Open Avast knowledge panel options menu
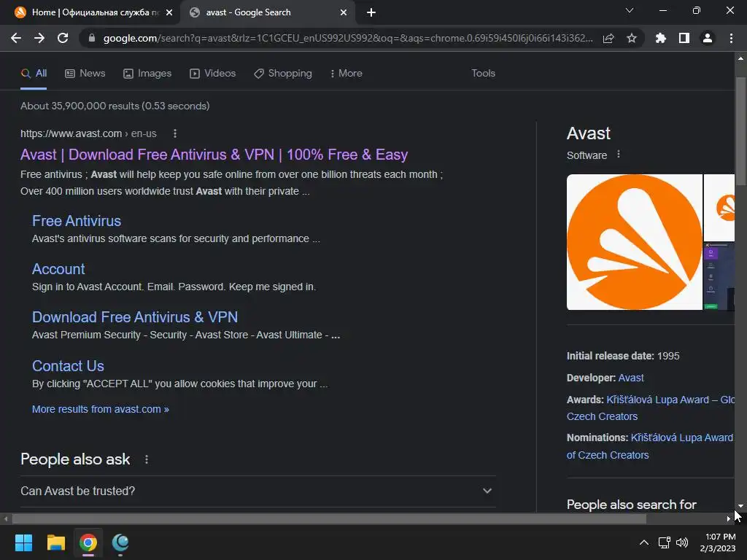 pyautogui.click(x=619, y=155)
